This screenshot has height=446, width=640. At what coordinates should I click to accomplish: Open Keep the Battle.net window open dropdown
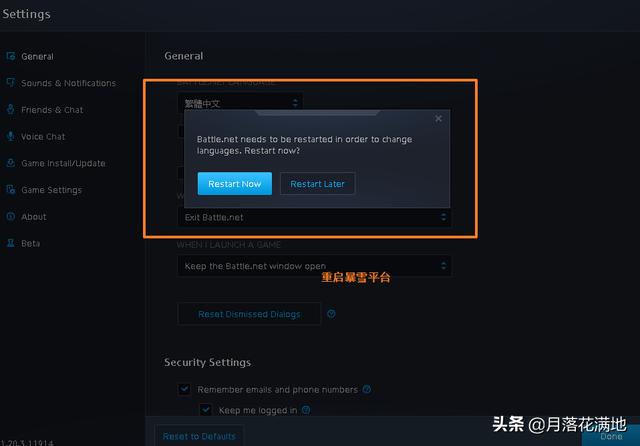click(314, 266)
